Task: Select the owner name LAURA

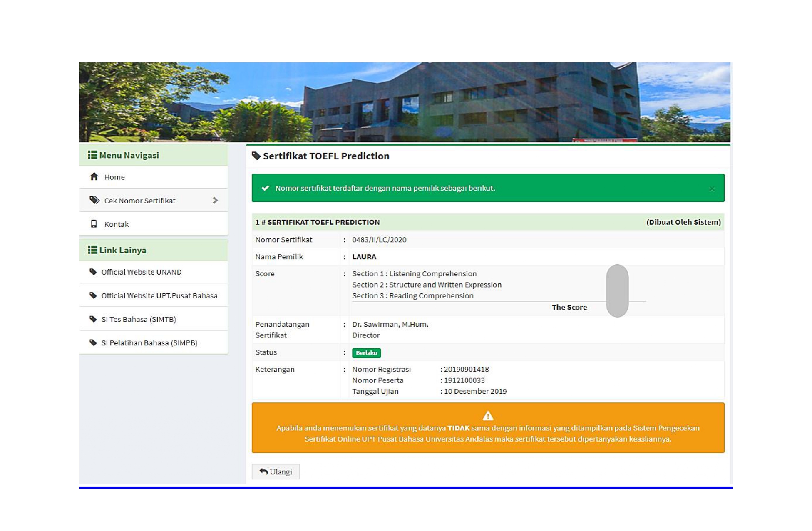Action: [364, 257]
